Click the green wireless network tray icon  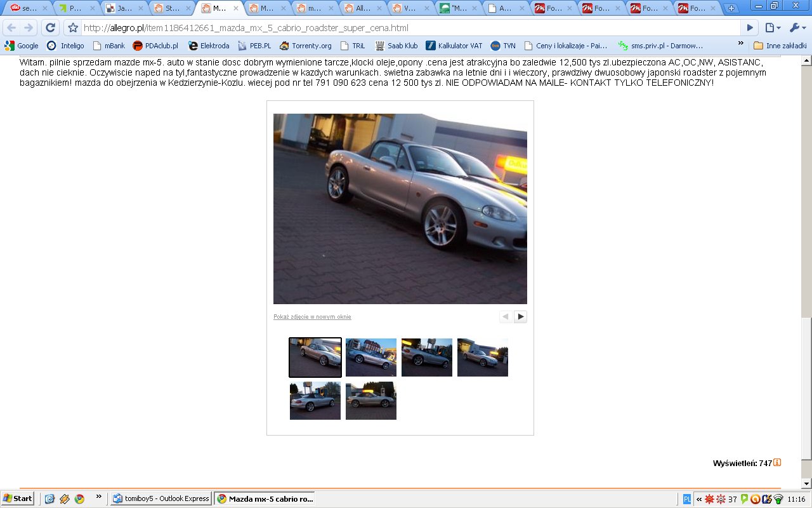coord(778,499)
